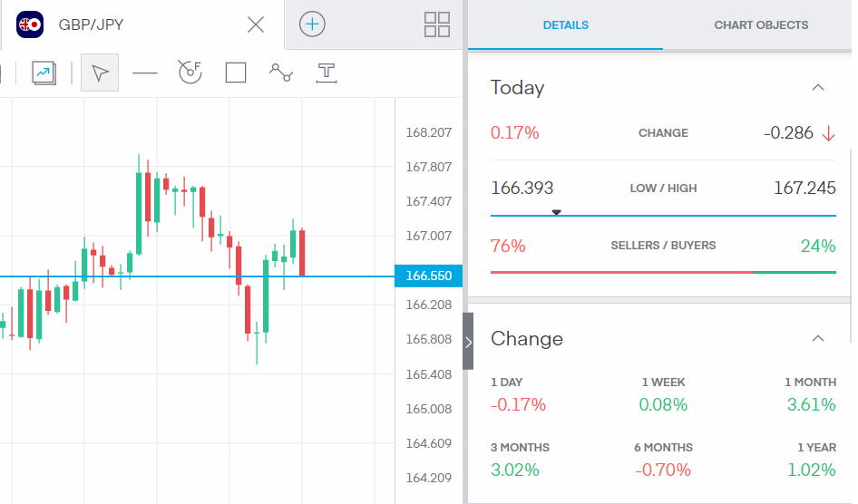Screen dimensions: 858x504
Task: Select the horizontal line drawing tool
Action: 145,73
